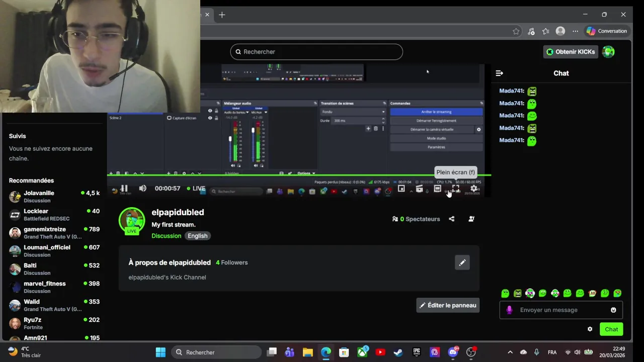Click purple microphone in chat input
The width and height of the screenshot is (644, 362).
pyautogui.click(x=509, y=310)
